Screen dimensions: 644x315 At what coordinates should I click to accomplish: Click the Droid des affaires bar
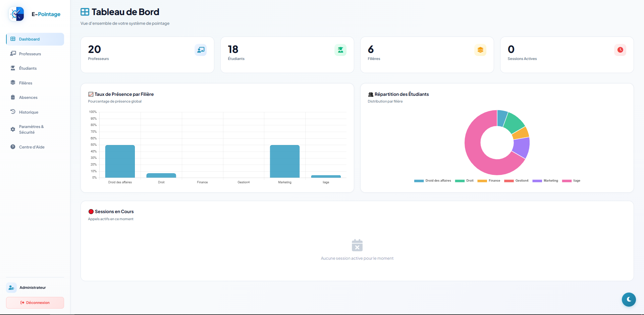pyautogui.click(x=120, y=162)
